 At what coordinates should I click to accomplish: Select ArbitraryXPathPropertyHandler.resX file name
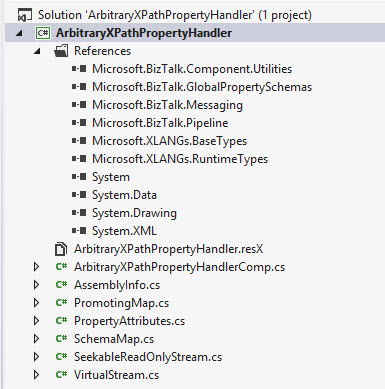tap(169, 249)
